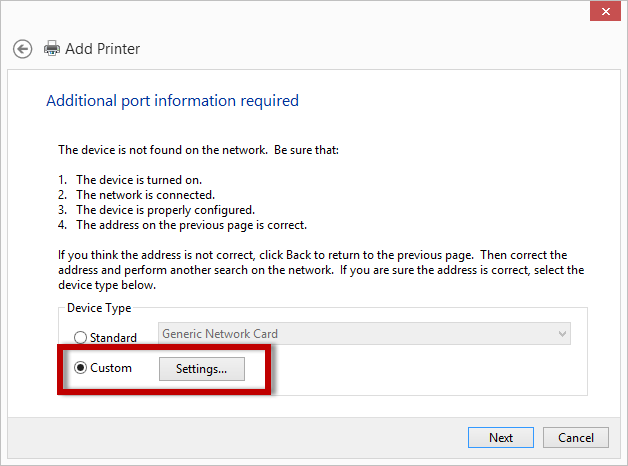Screen dimensions: 628x466
Task: Expand the device type combo box arrow
Action: point(562,334)
